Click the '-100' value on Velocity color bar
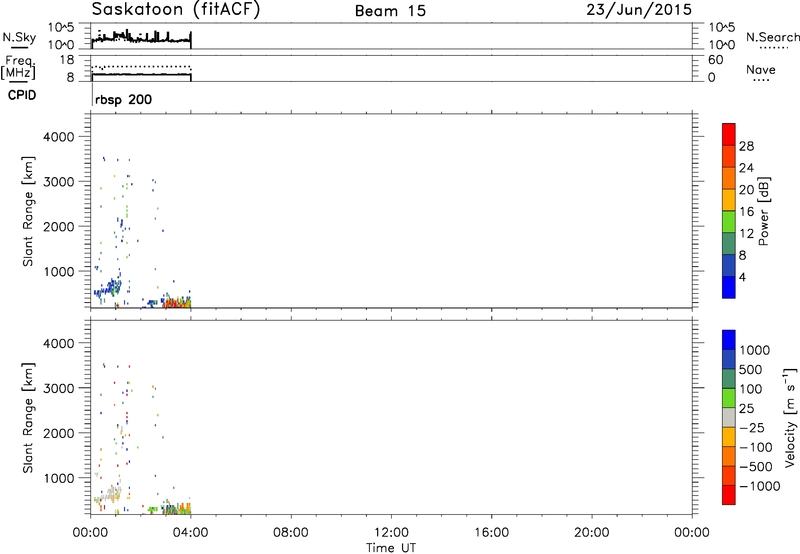The image size is (800, 554). 756,447
